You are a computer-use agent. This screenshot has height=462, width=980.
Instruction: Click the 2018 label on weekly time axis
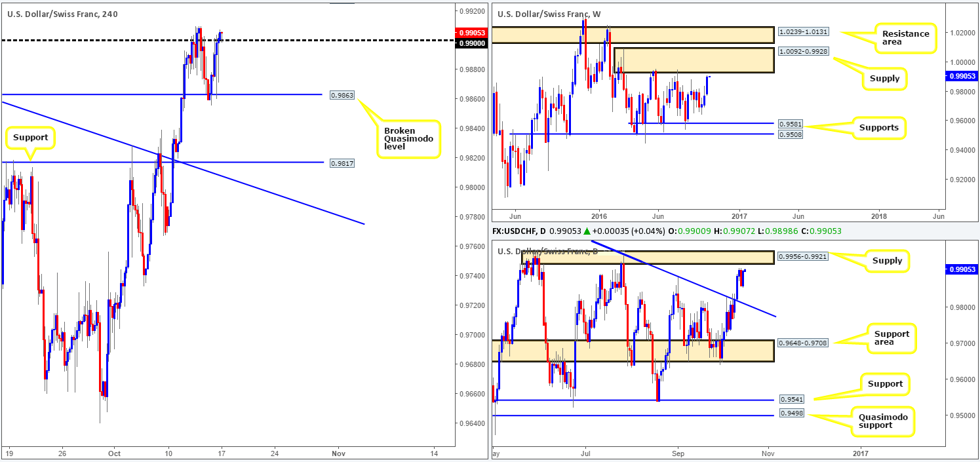click(878, 215)
